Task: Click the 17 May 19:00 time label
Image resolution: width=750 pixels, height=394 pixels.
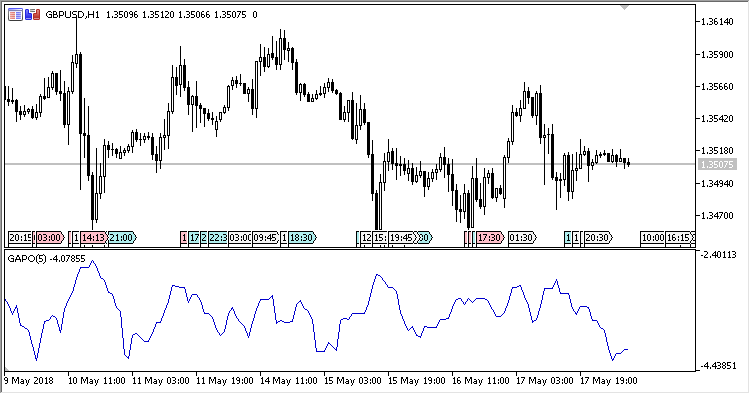Action: pos(609,381)
